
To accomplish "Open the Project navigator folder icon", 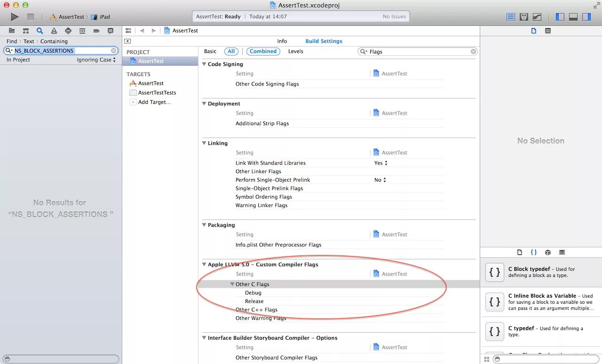I will (12, 31).
